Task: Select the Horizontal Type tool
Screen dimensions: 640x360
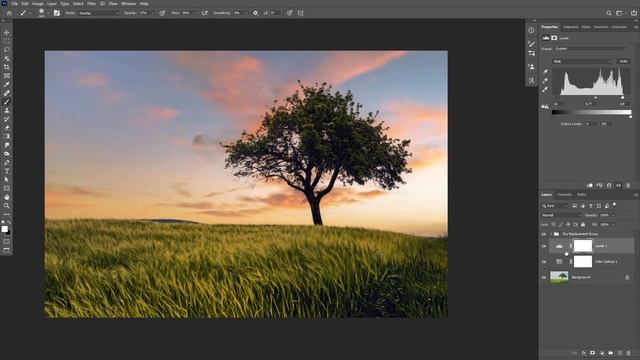Action: coord(7,171)
